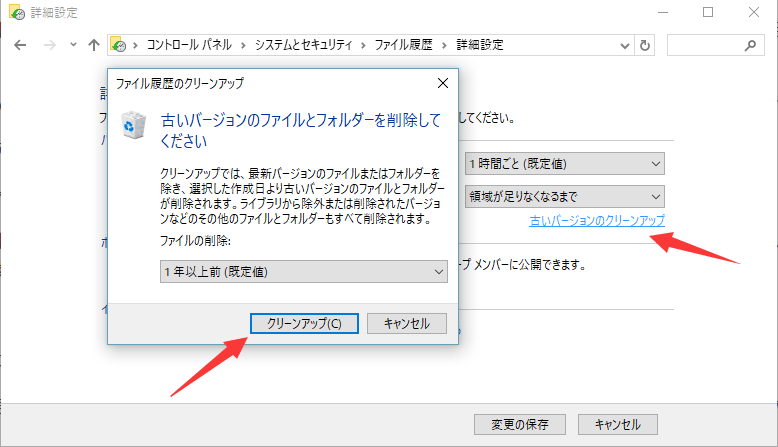
Task: Open the recent locations chevron dropdown
Action: (73, 45)
